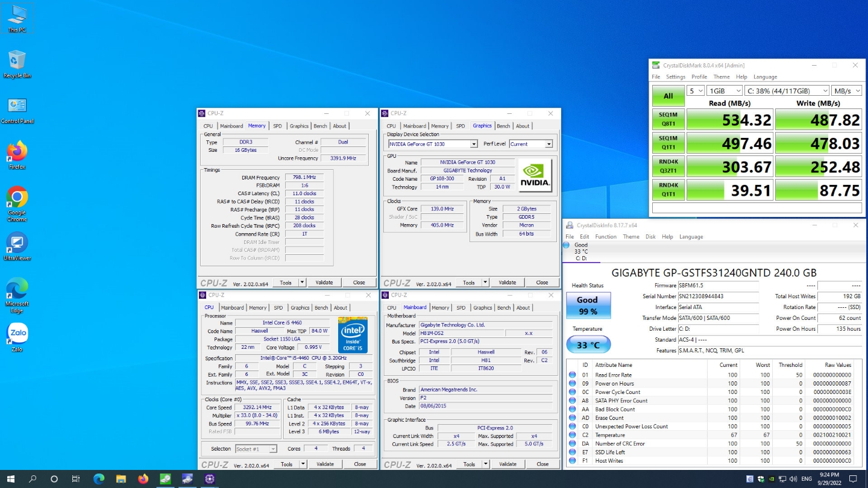Open the Settings menu in CrystalDiskMark
868x488 pixels.
(x=676, y=77)
